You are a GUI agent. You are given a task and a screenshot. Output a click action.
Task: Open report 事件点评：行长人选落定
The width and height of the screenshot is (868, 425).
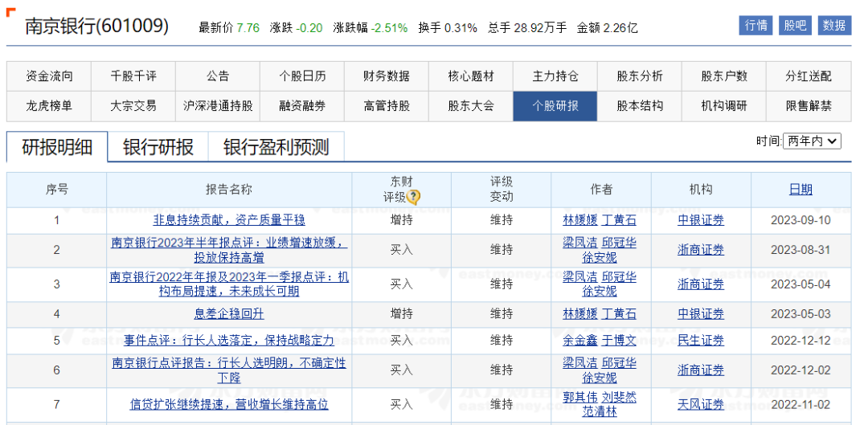coord(229,341)
